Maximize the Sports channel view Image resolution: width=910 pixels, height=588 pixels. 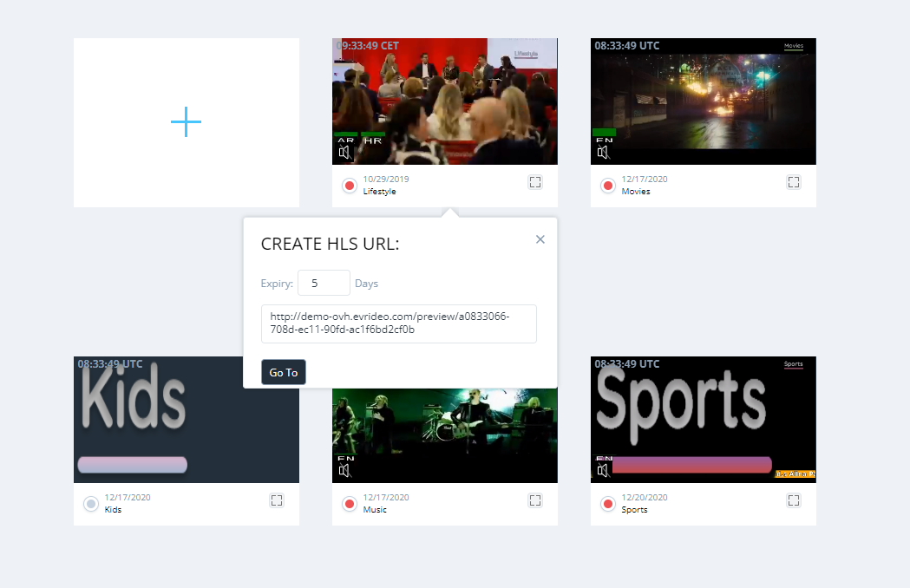click(794, 500)
